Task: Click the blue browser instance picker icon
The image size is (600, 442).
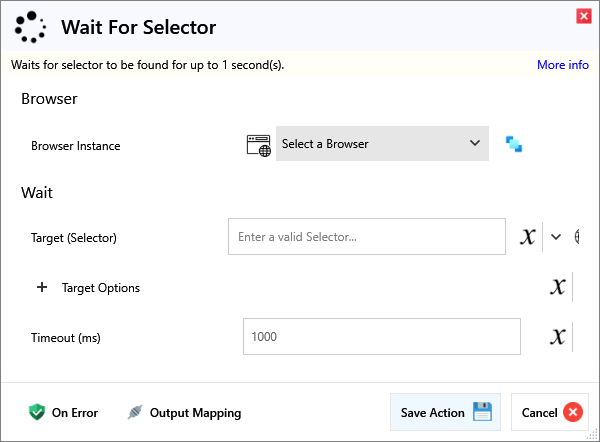Action: [514, 144]
